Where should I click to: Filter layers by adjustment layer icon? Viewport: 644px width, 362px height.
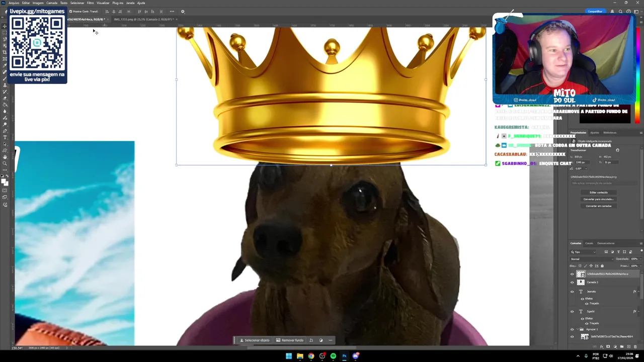612,252
